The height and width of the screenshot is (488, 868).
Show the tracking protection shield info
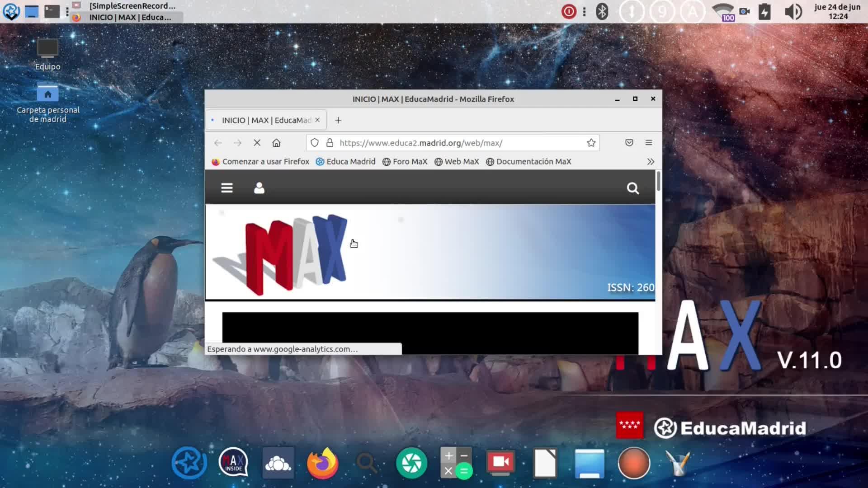pyautogui.click(x=315, y=143)
